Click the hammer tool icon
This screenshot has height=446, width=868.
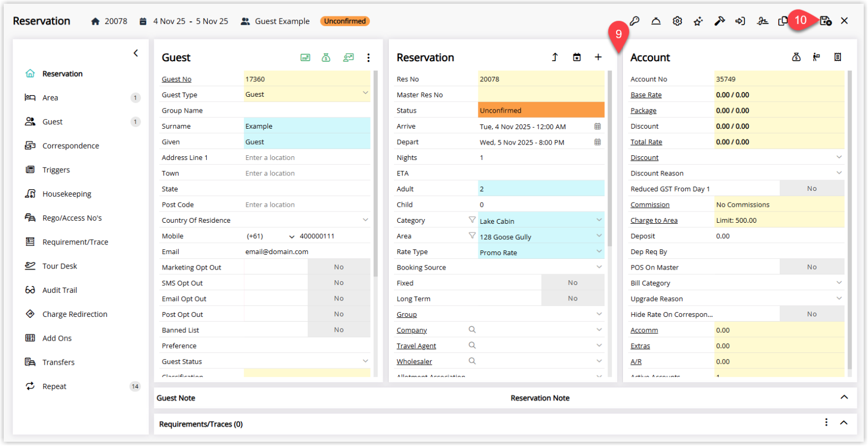point(720,21)
